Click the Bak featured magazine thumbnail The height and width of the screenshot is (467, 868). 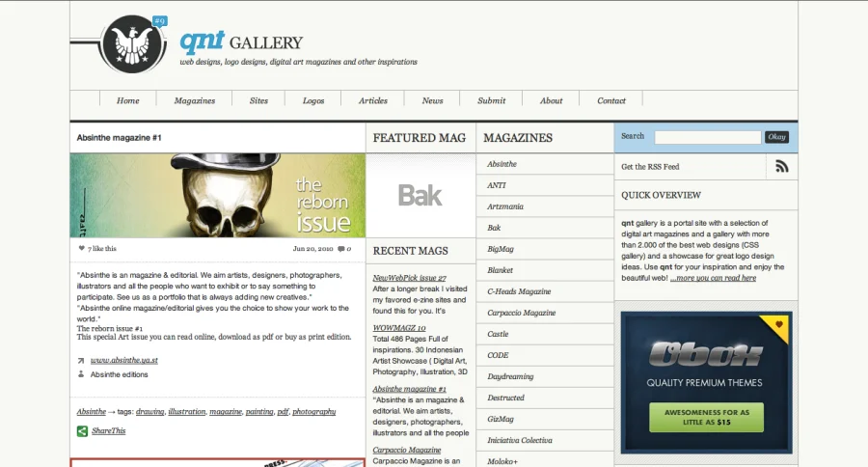pos(420,196)
